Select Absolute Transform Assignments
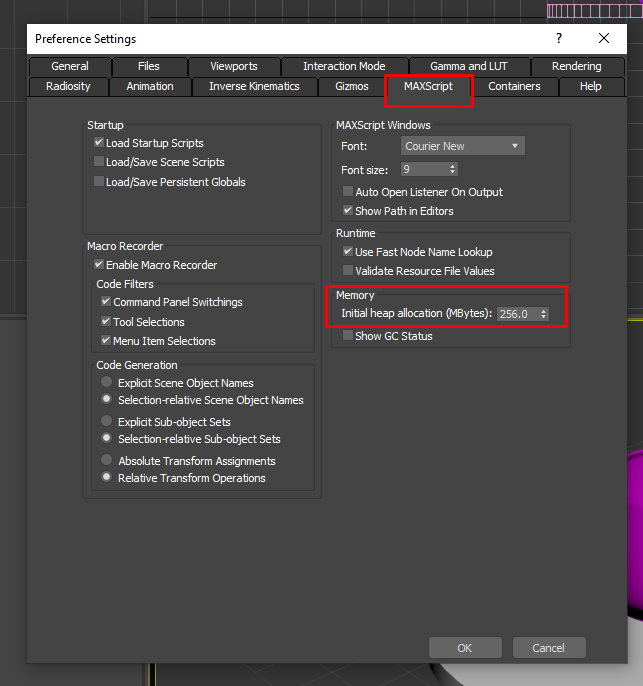 coord(106,460)
